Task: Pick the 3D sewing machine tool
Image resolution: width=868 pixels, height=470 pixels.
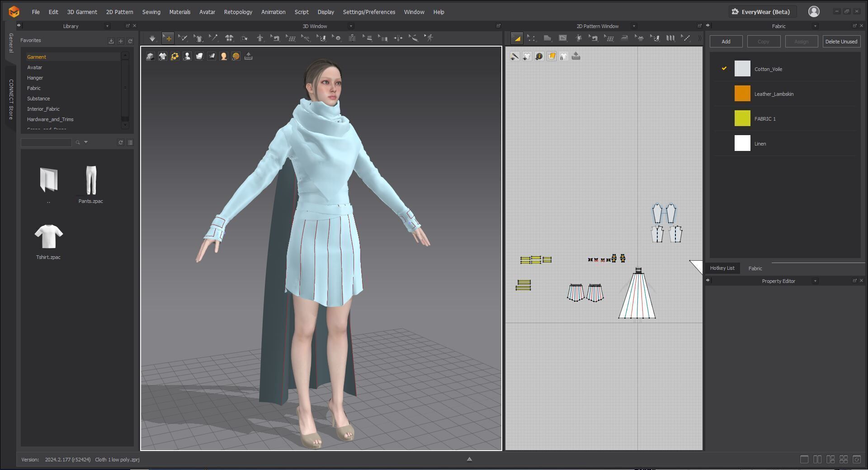Action: [275, 38]
